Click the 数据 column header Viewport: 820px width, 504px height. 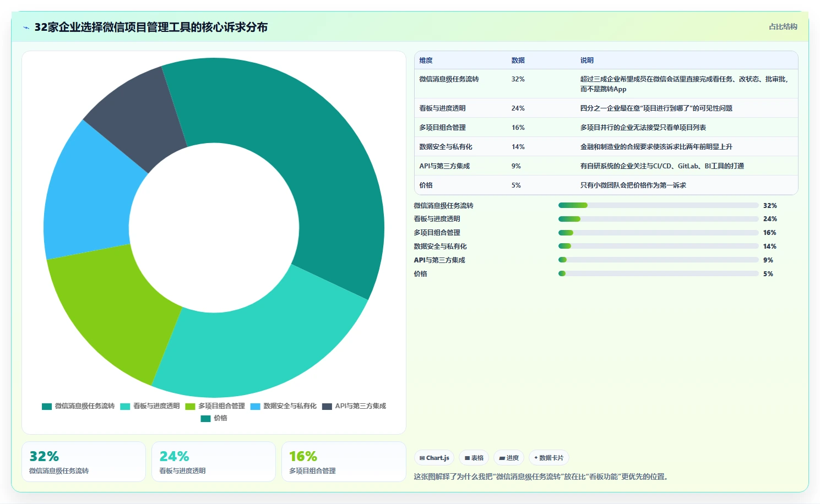518,61
